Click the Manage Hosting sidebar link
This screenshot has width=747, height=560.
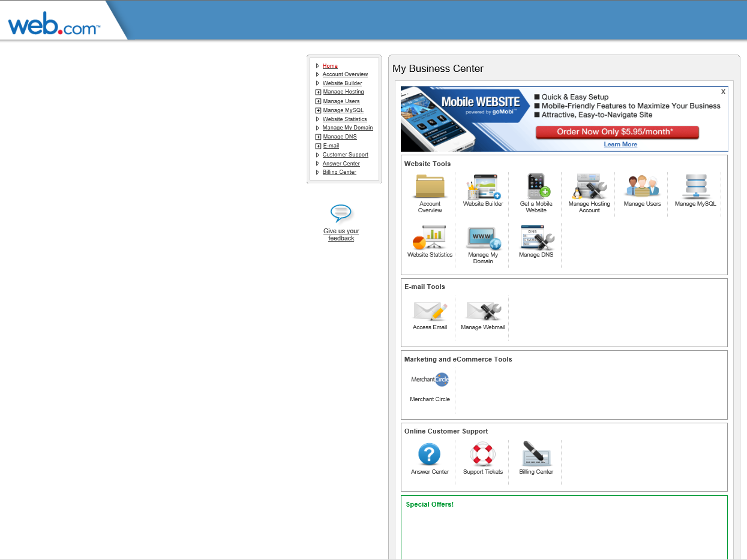[x=343, y=92]
